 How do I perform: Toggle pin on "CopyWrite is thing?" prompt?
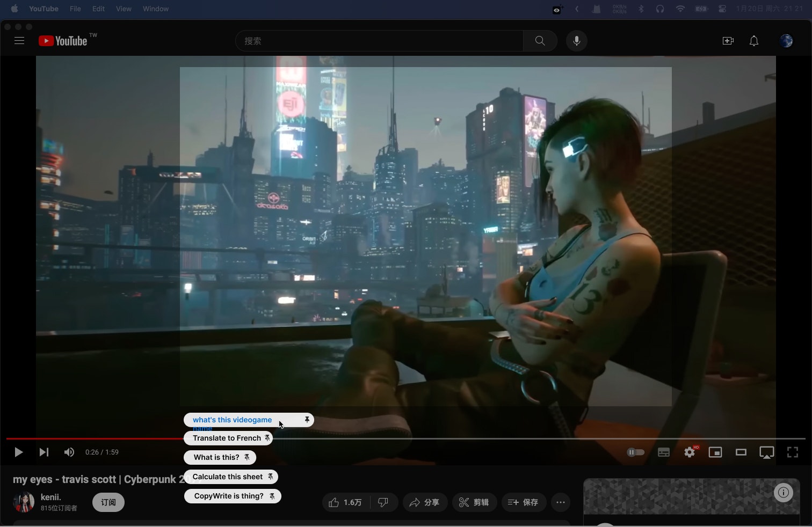click(272, 496)
